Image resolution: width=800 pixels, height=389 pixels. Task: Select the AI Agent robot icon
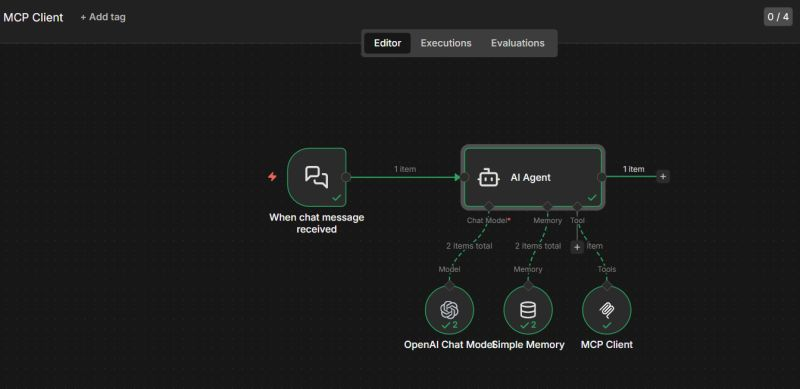(x=488, y=178)
